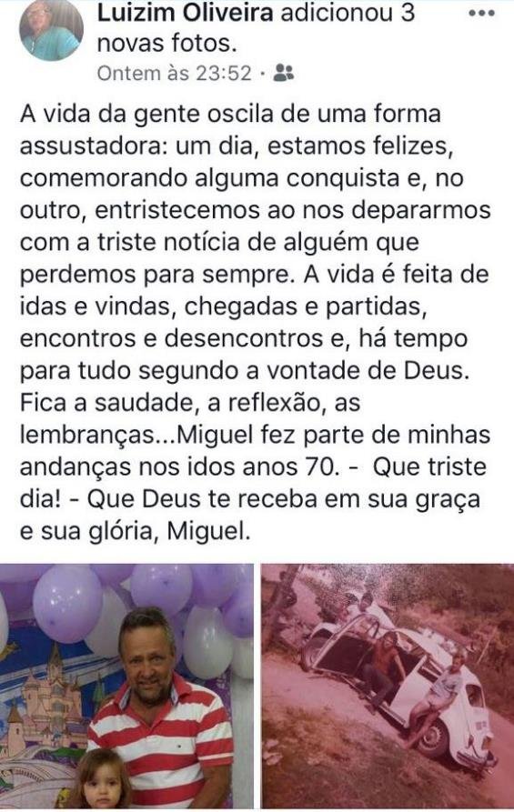Open the Luizim Oliveira profile name link
Image resolution: width=514 pixels, height=812 pixels.
click(x=185, y=13)
